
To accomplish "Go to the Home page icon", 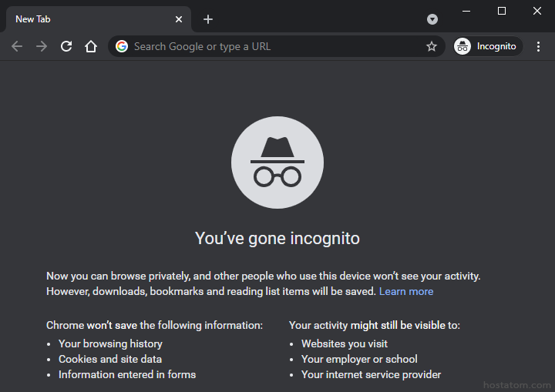I will coord(91,46).
